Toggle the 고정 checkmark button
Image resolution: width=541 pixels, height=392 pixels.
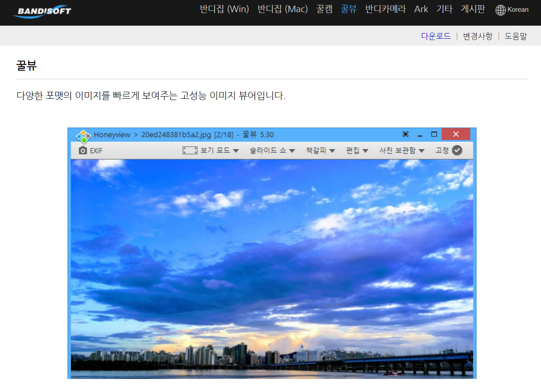(x=457, y=151)
